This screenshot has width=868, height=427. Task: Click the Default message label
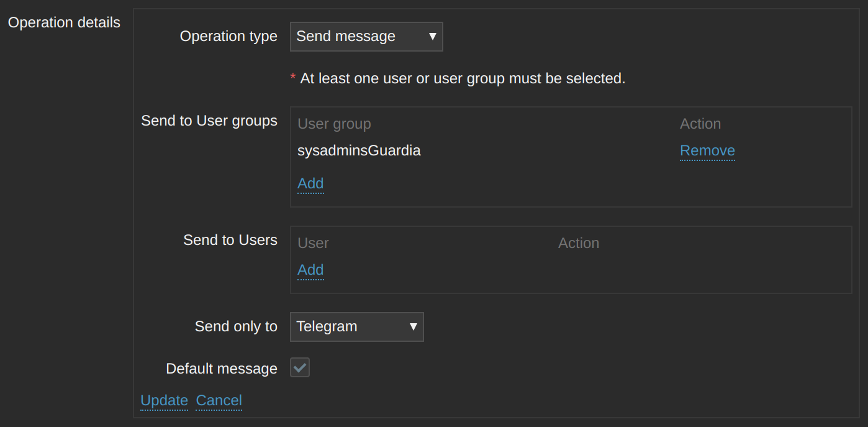(x=222, y=369)
